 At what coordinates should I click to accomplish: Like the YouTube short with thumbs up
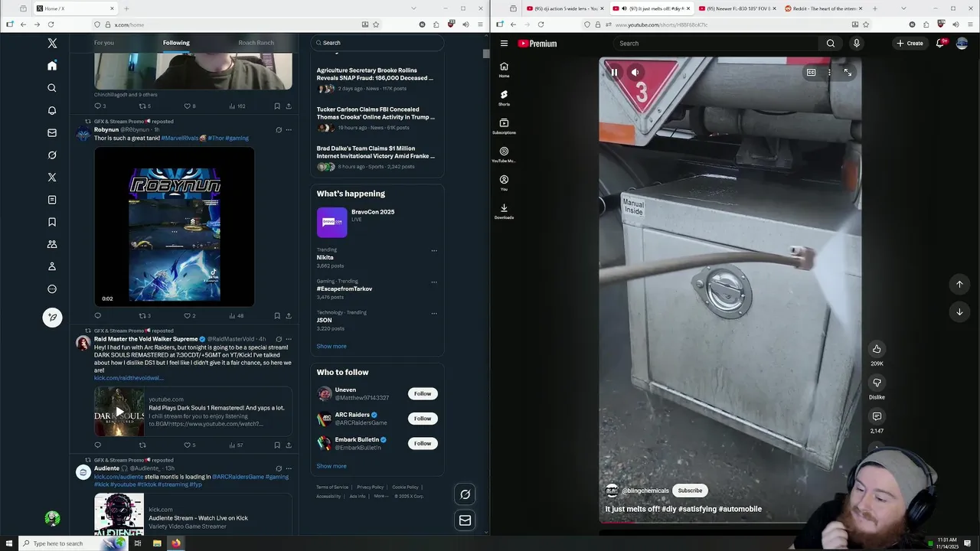[x=877, y=349]
